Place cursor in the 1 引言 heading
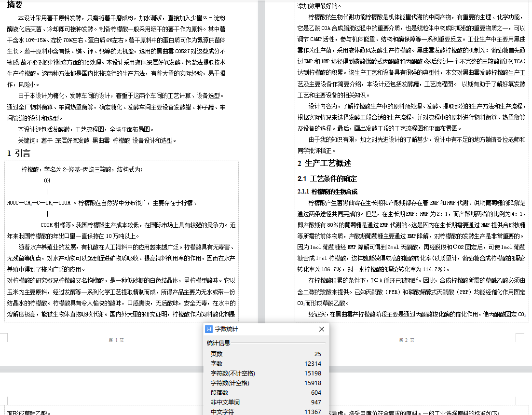The height and width of the screenshot is (415, 532). tap(19, 153)
